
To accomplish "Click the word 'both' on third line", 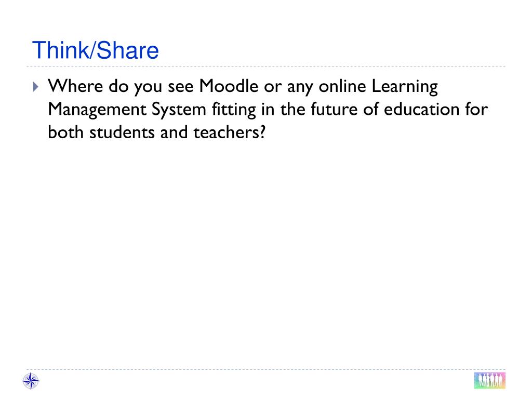I will click(65, 132).
